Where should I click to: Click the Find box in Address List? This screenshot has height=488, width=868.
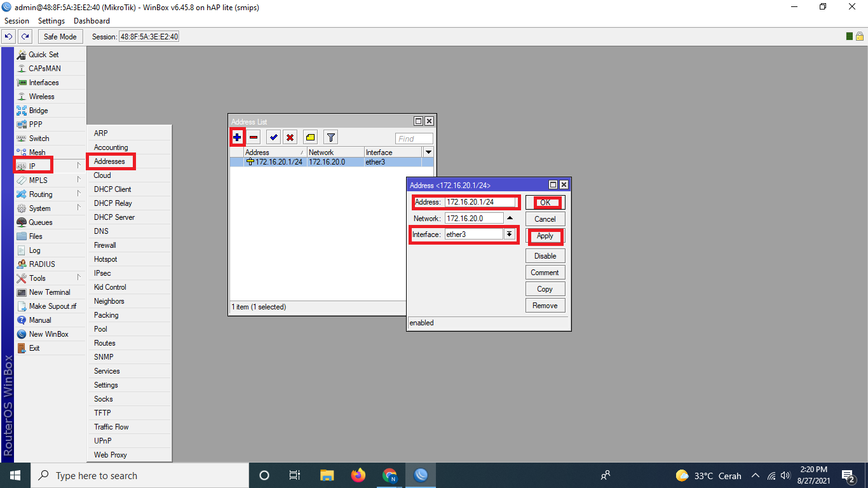click(x=414, y=139)
